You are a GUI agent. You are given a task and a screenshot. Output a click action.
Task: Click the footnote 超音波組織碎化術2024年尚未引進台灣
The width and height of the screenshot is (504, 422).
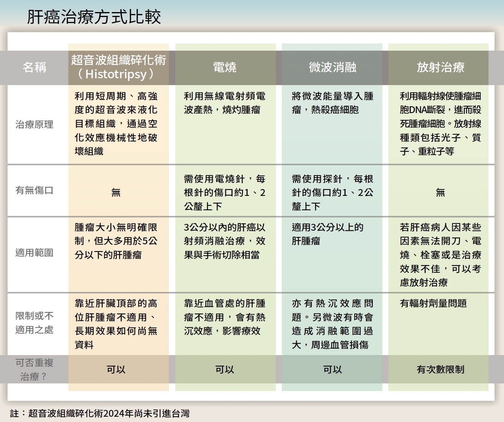click(109, 413)
